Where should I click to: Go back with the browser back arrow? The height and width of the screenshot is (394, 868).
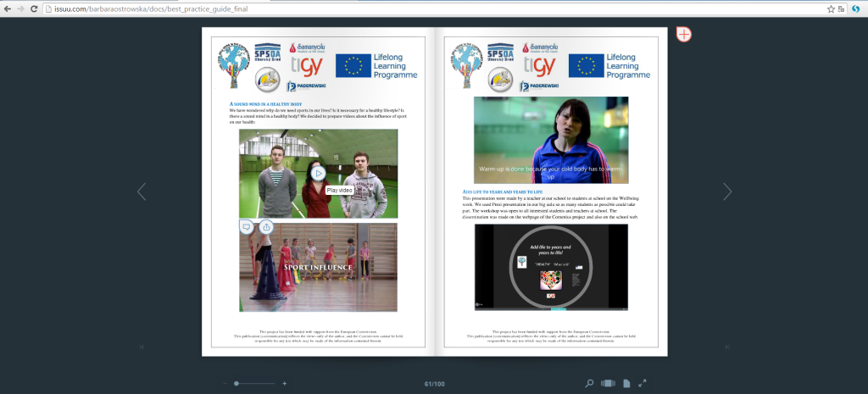(x=7, y=8)
